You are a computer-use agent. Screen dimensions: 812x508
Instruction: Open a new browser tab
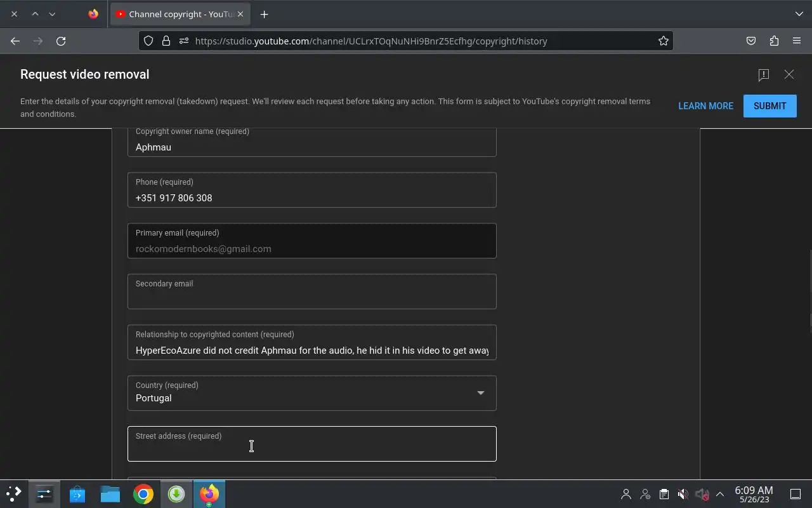[x=264, y=14]
